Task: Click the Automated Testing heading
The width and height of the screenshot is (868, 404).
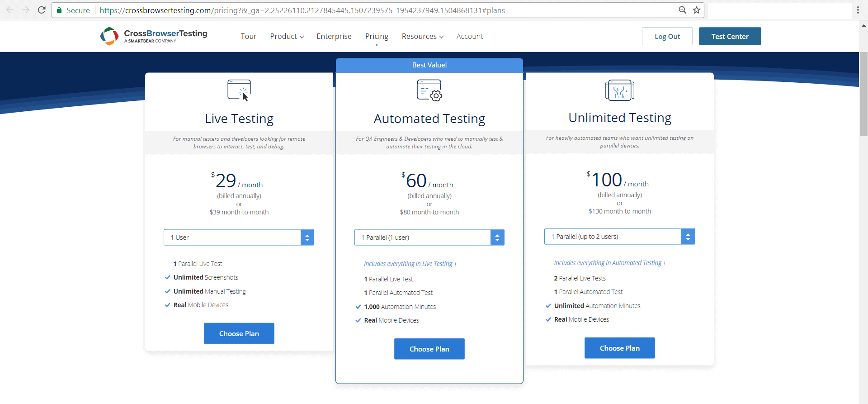Action: point(429,119)
